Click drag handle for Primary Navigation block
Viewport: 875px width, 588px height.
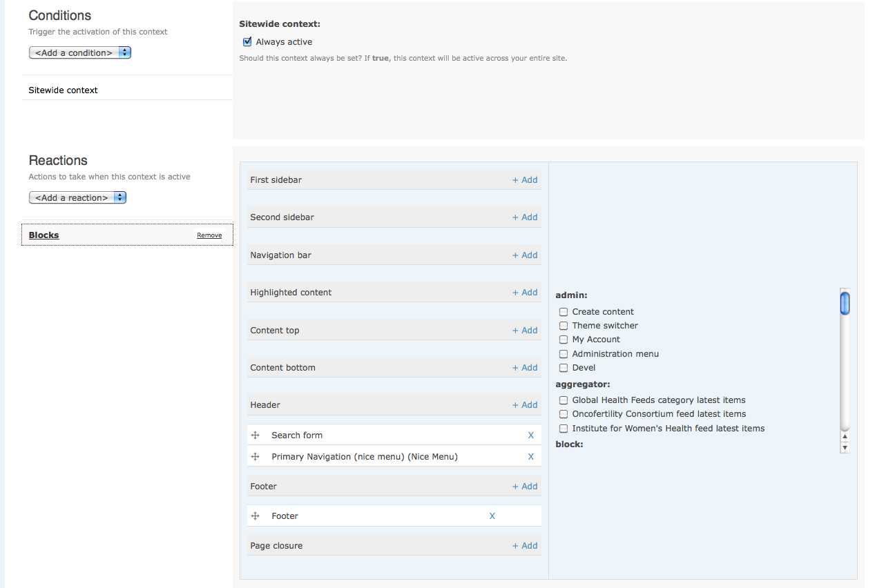pos(255,457)
